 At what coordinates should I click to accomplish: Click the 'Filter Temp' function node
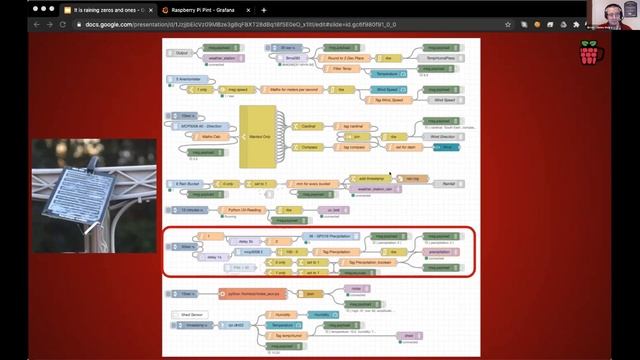point(342,69)
